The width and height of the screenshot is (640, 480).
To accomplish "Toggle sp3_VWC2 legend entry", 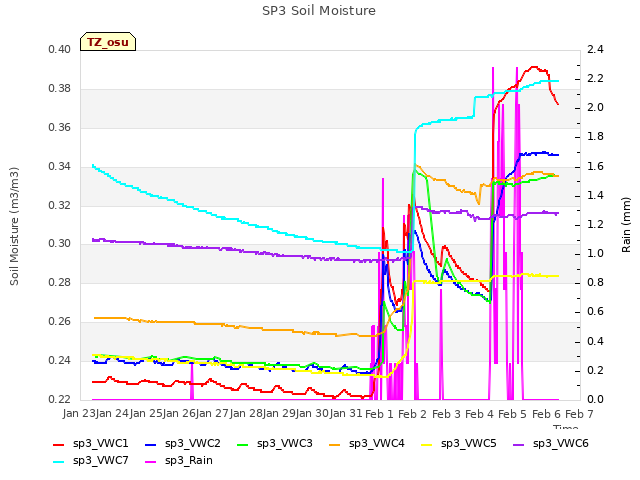I will [182, 444].
